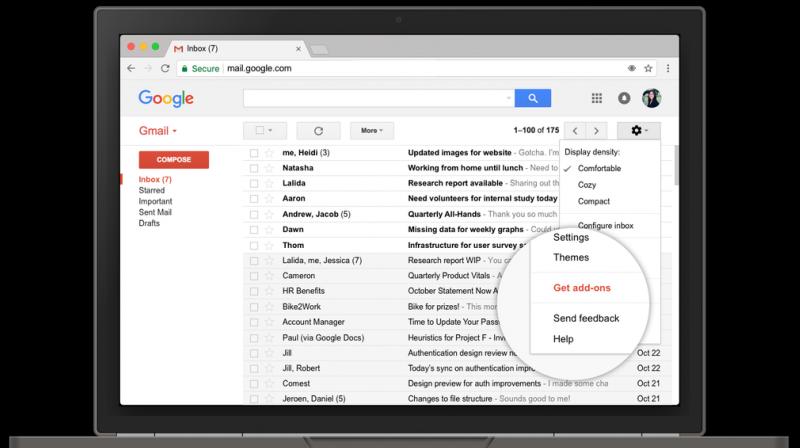Screen dimensions: 800x448
Task: Star the email from Lalida
Action: (x=269, y=183)
